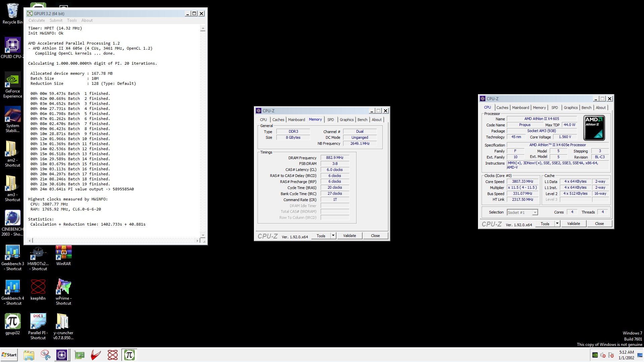Open the am2 shortcut folder

pos(12,154)
